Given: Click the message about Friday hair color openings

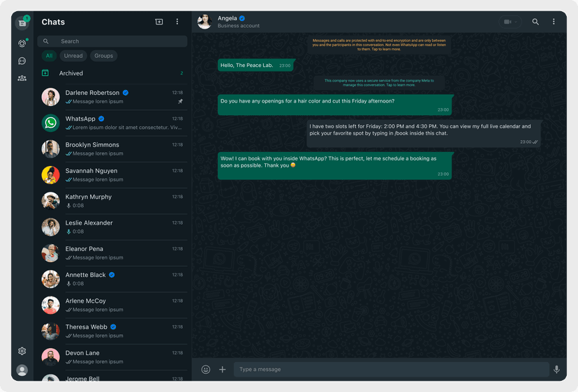Looking at the screenshot, I should pos(334,105).
